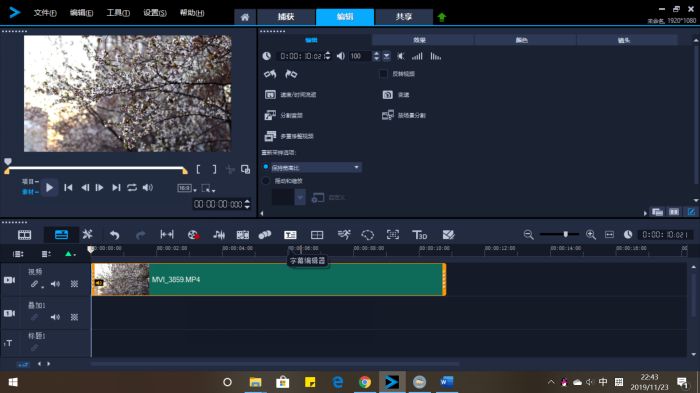Click the preview scrubber bar
The image size is (700, 393).
tap(96, 169)
